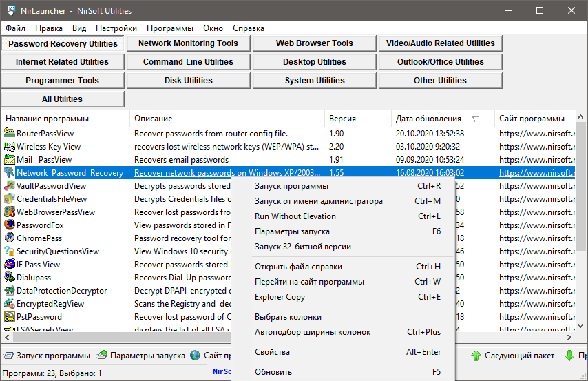Click the Dialupass program icon
Screen dimensions: 588x381
pos(10,277)
